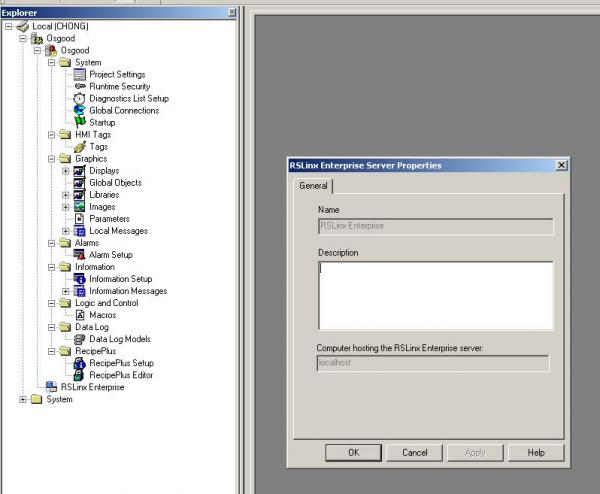Collapse the Data Log folder
Screen dimensions: 600x494
[x=52, y=327]
